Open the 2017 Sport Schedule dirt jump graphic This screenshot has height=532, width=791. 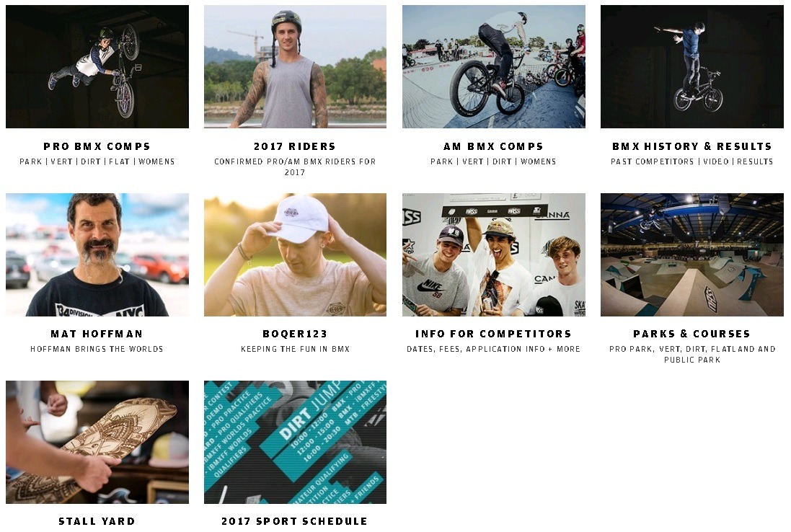pyautogui.click(x=295, y=442)
